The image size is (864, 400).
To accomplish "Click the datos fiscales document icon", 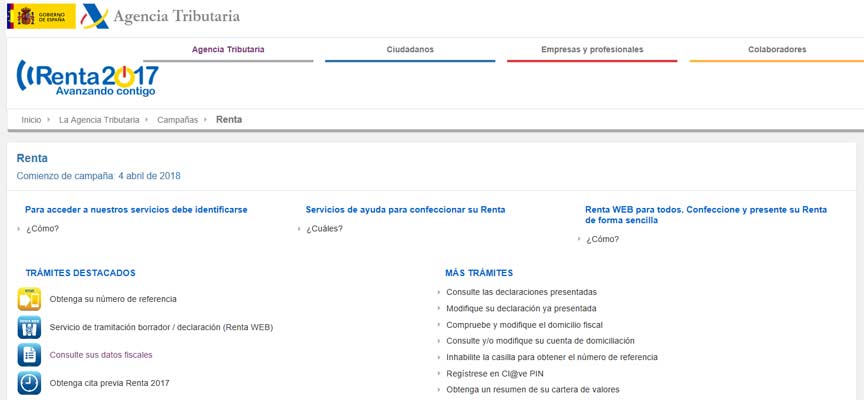I will (29, 355).
